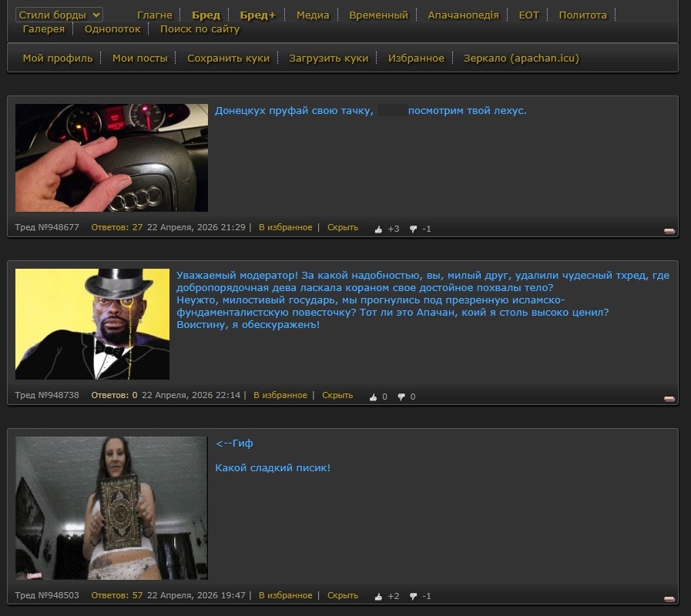The width and height of the screenshot is (691, 616).
Task: Open replies link Ответов: 27
Action: [117, 227]
